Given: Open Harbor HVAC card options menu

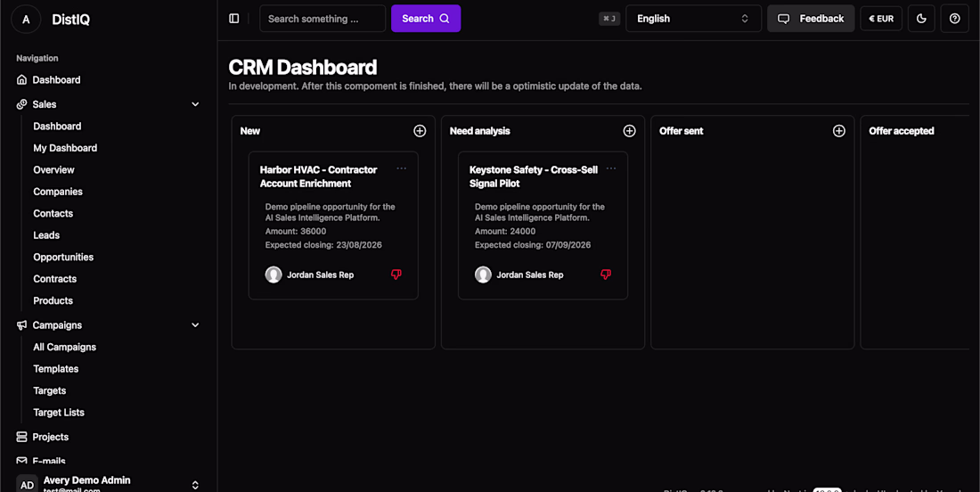Looking at the screenshot, I should click(401, 168).
